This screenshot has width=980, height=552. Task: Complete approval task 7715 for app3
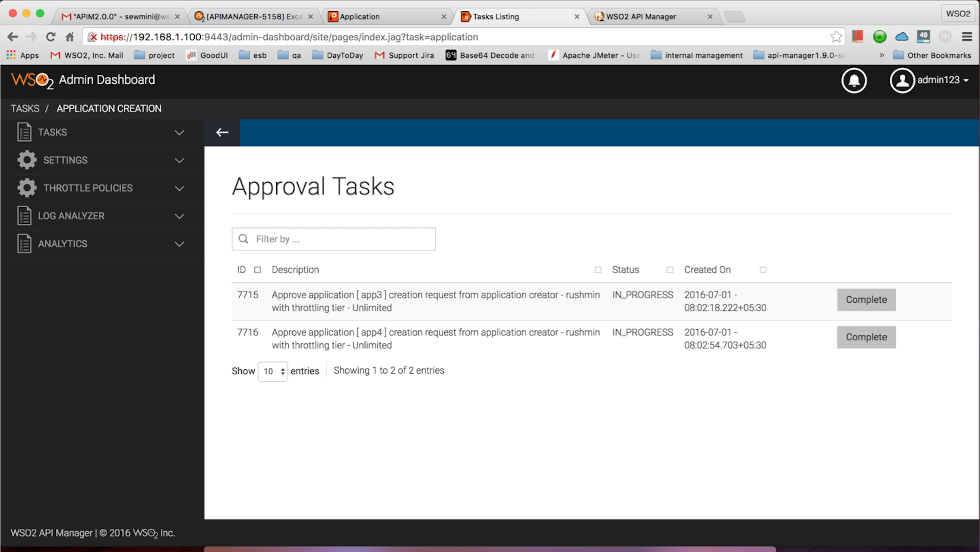click(x=866, y=299)
